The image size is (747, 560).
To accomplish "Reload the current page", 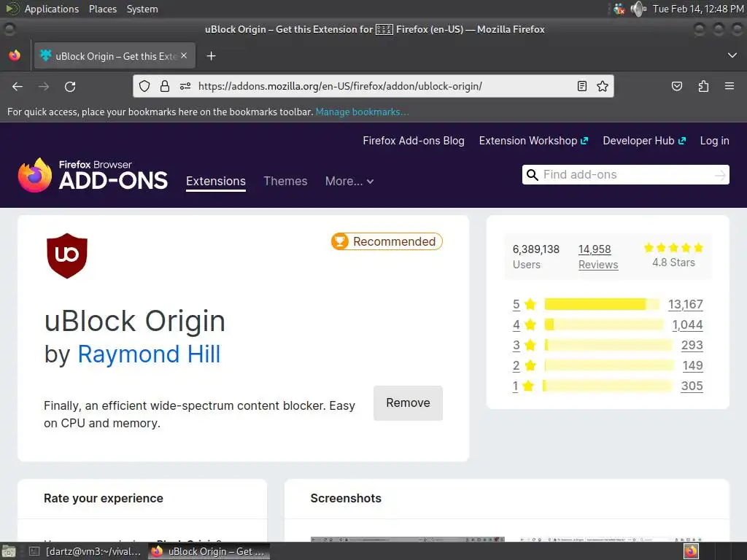I will [70, 86].
